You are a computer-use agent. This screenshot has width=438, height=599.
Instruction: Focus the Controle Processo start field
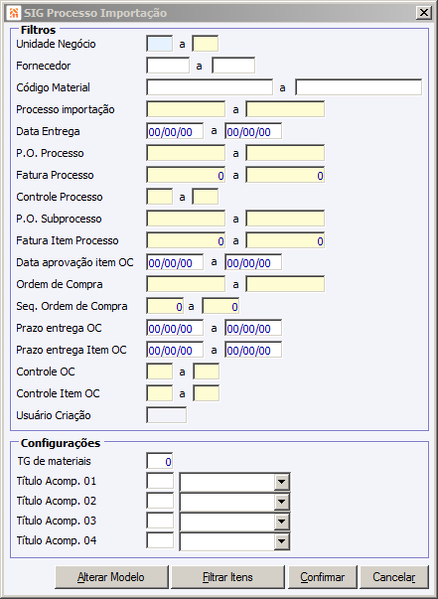pos(160,197)
